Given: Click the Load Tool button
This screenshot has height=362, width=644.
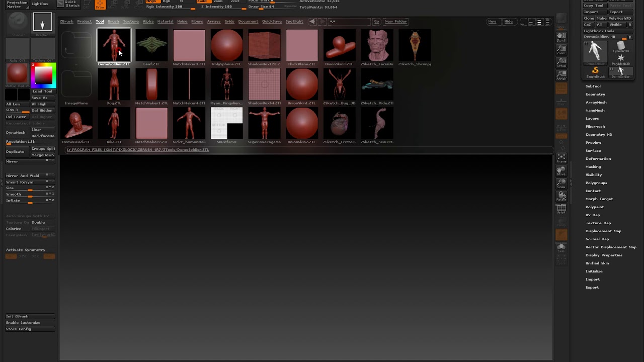Looking at the screenshot, I should (43, 91).
